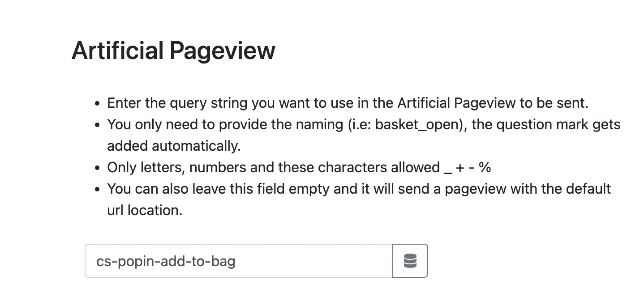Click the "Artificial Pageview" heading
The height and width of the screenshot is (301, 644).
pyautogui.click(x=173, y=50)
